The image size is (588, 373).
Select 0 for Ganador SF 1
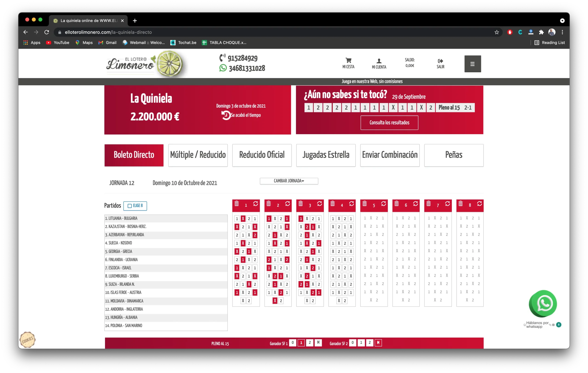coord(293,343)
